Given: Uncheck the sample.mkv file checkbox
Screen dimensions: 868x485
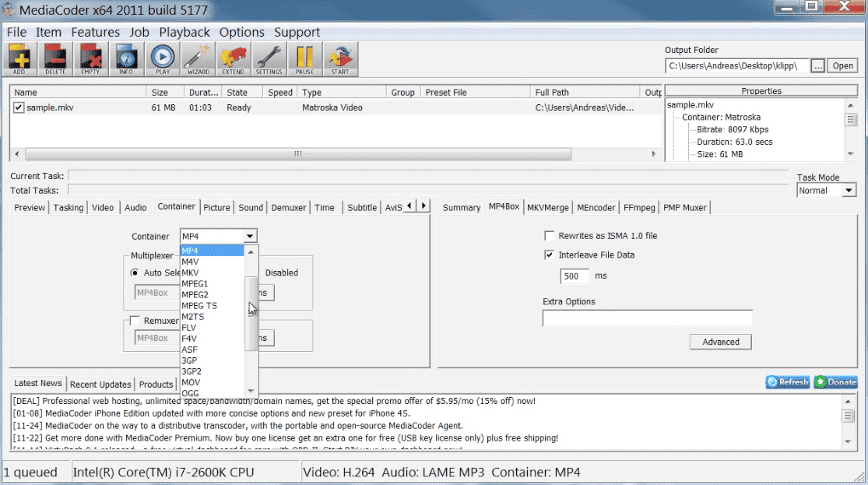Looking at the screenshot, I should (19, 107).
